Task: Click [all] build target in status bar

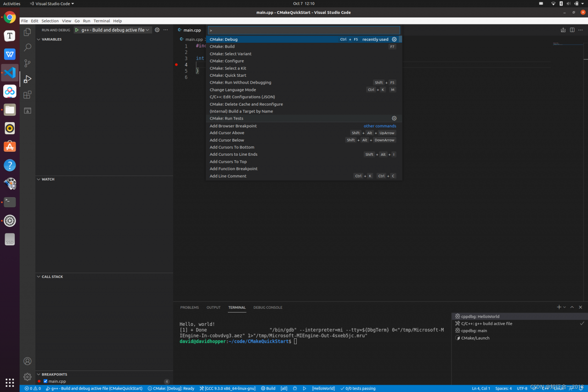Action: click(x=284, y=388)
